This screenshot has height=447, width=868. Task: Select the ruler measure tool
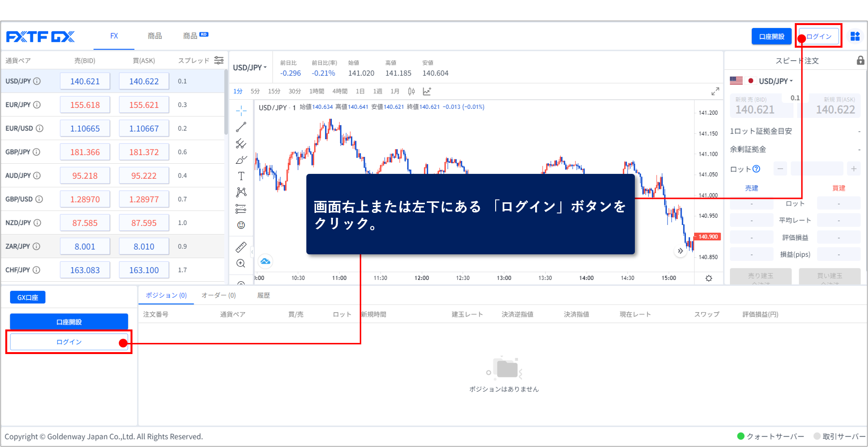(241, 247)
